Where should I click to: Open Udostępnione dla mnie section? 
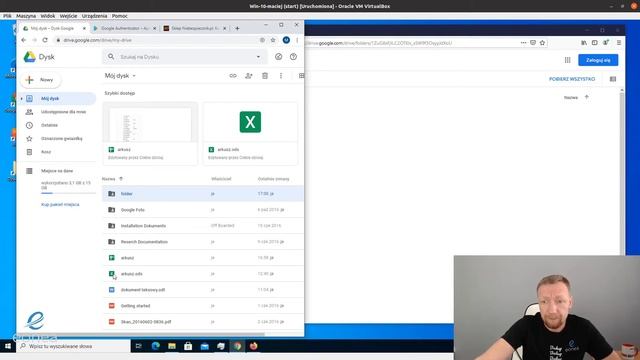tap(63, 112)
